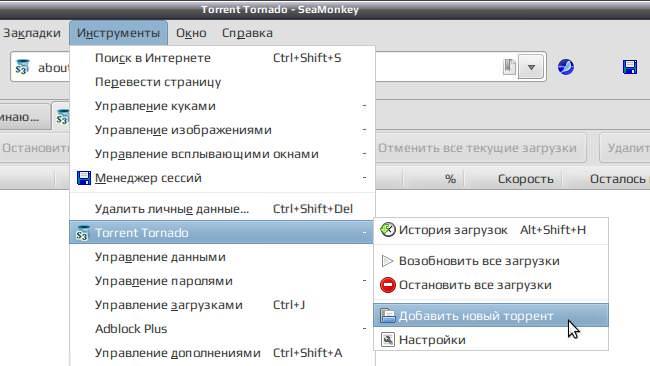Open the Окно menu
Image resolution: width=650 pixels, height=366 pixels.
tap(191, 33)
